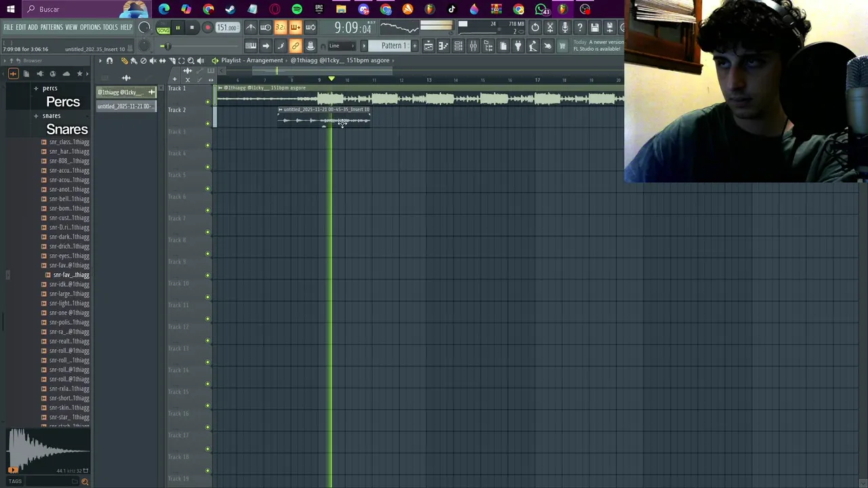
Task: Toggle the orange link/multilink to controllers button
Action: tap(295, 45)
